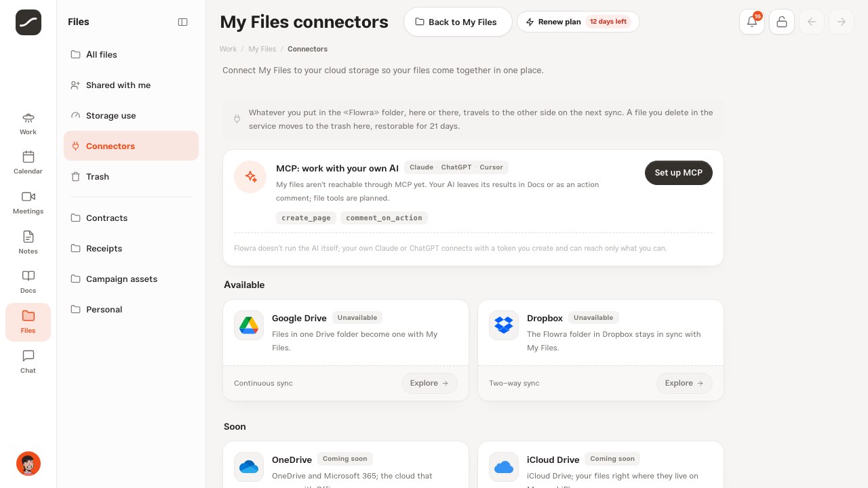This screenshot has width=868, height=488.
Task: Navigate back with left arrow
Action: coord(812,22)
